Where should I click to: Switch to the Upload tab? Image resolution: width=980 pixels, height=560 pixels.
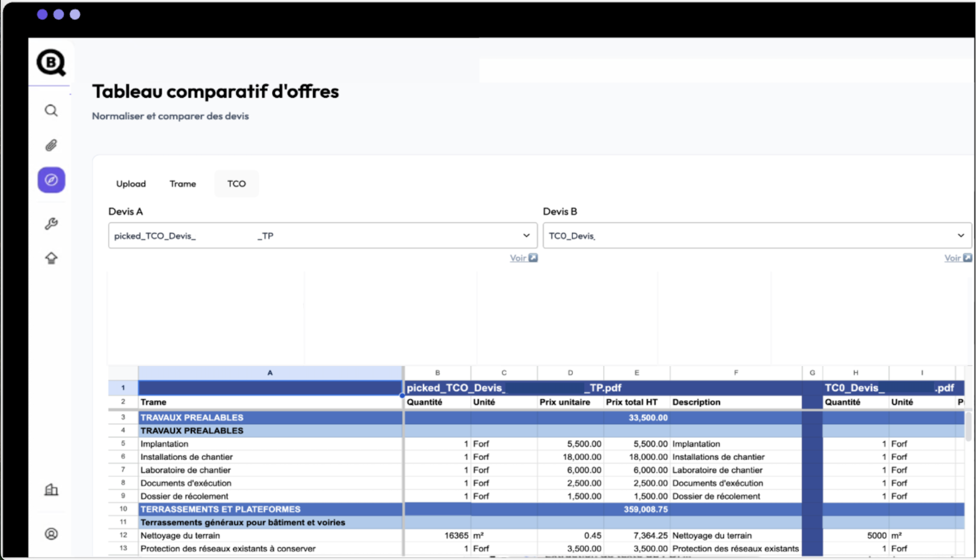pos(131,184)
